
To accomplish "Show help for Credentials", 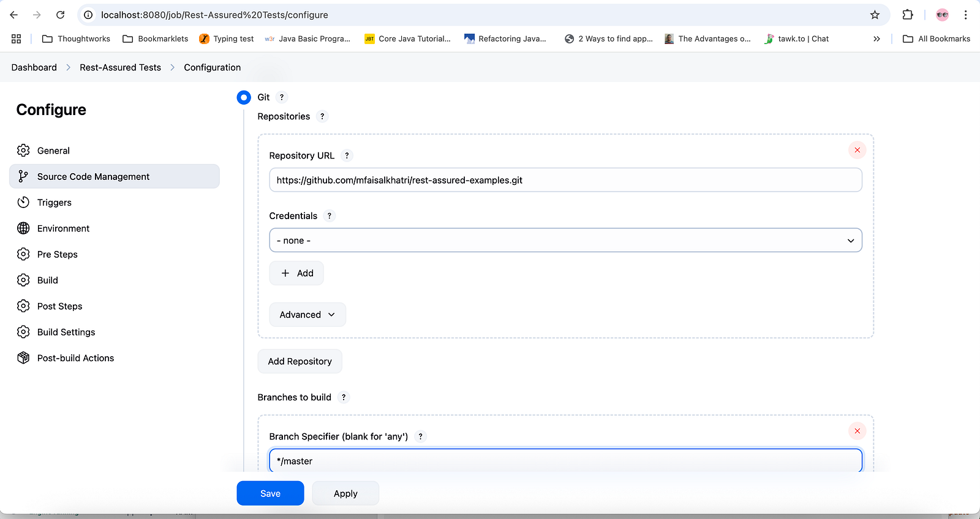I will click(330, 216).
